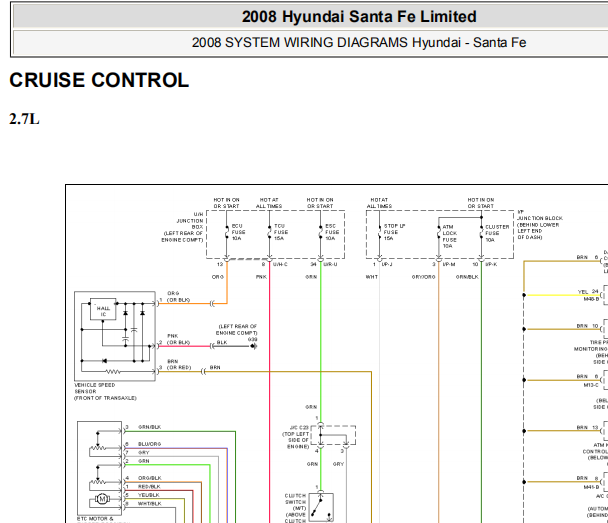Click the "I/P-M" connector label
The width and height of the screenshot is (608, 523).
tap(449, 264)
